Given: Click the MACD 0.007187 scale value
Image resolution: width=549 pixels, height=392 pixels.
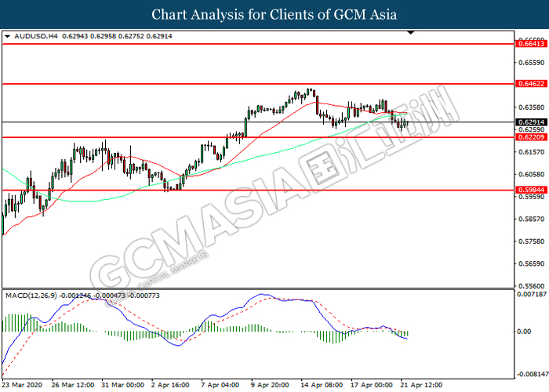Looking at the screenshot, I should click(x=532, y=294).
